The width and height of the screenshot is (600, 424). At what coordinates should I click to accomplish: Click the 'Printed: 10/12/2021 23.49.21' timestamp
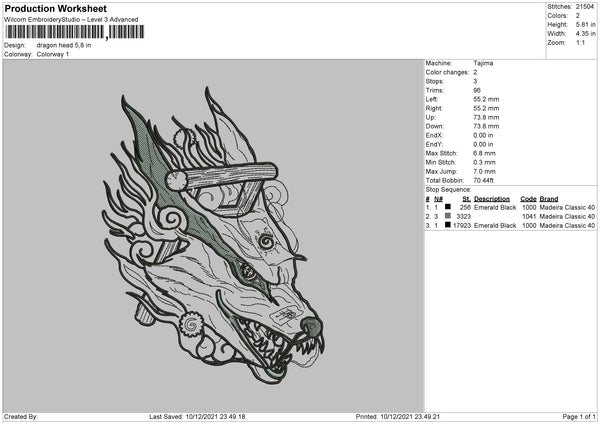[398, 417]
